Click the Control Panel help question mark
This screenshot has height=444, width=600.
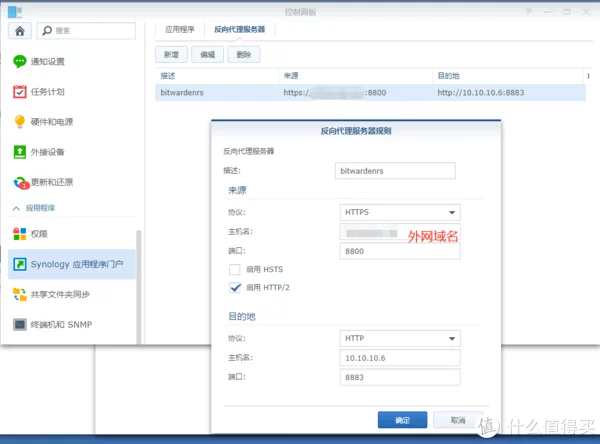(528, 12)
